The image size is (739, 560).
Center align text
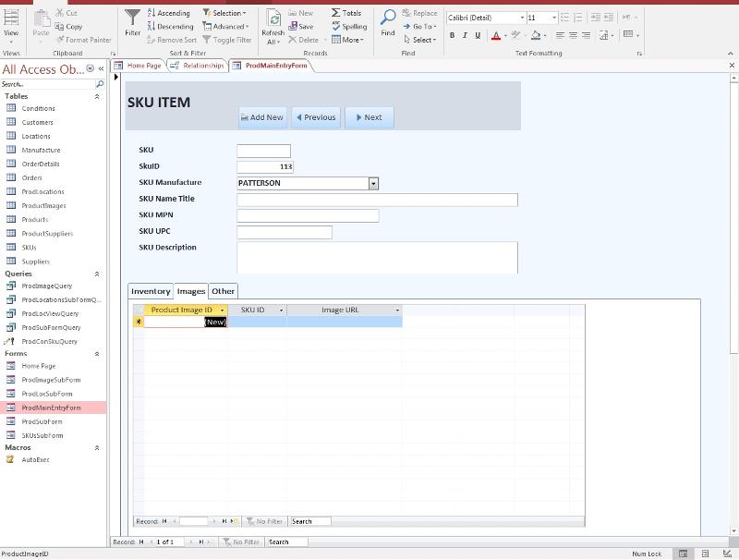tap(573, 35)
